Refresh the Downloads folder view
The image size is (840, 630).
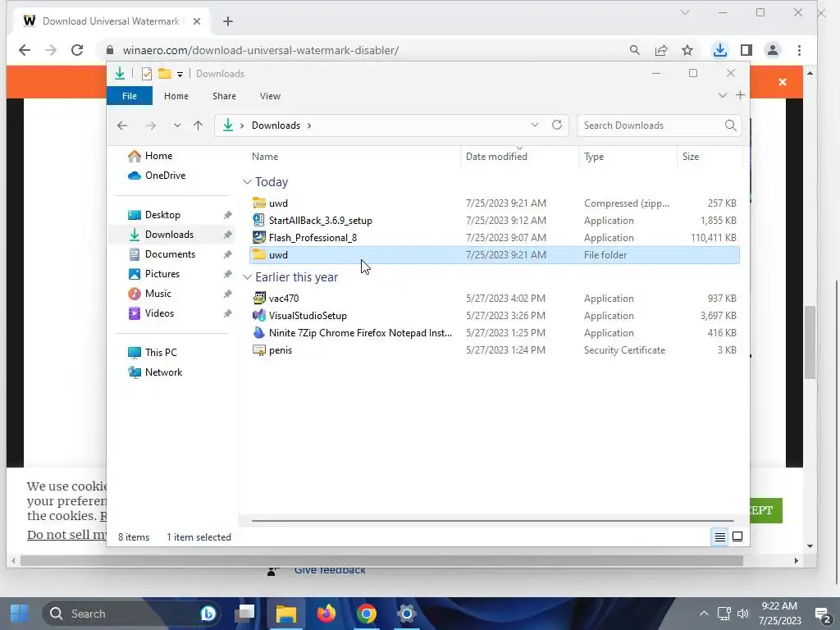[557, 125]
